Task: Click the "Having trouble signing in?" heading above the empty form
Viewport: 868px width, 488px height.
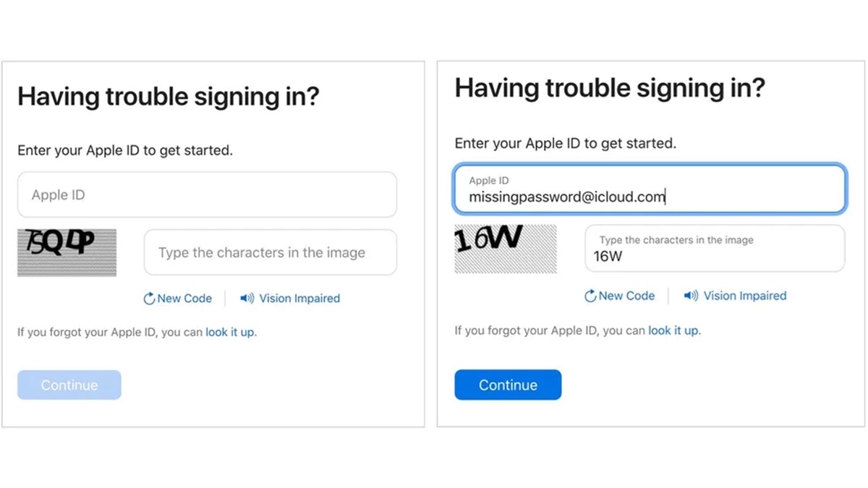Action: click(x=168, y=96)
